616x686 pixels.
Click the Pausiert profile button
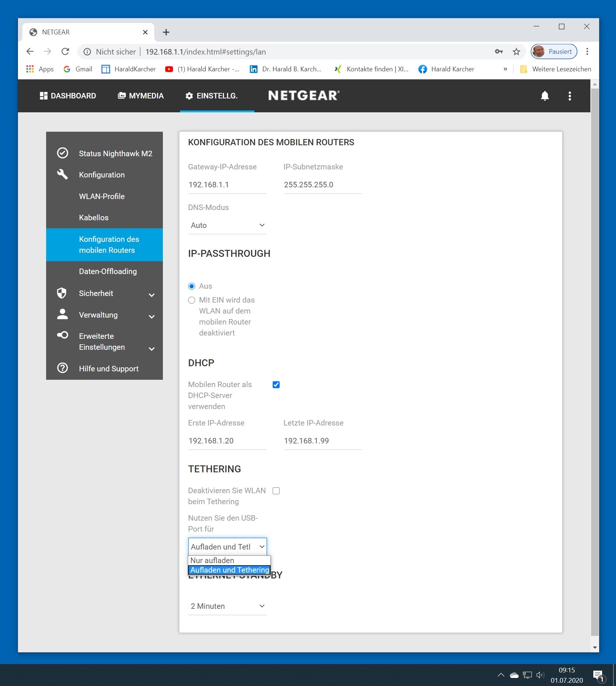pyautogui.click(x=554, y=52)
